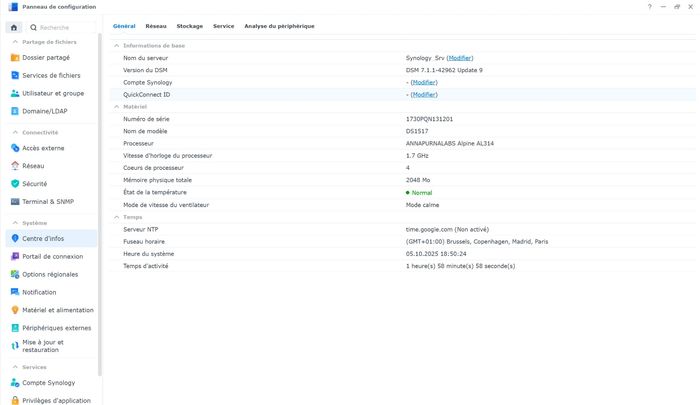The height and width of the screenshot is (405, 700).
Task: Go to Control Panel home icon
Action: [14, 28]
